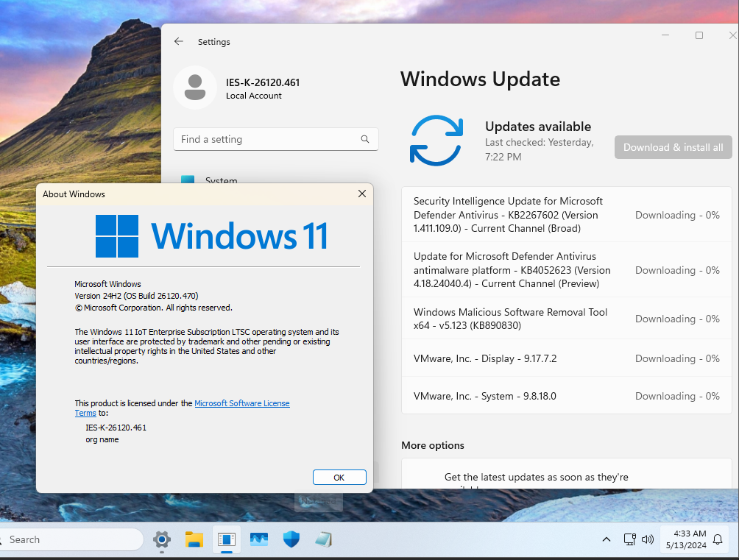
Task: Minimize the Settings window
Action: [665, 35]
